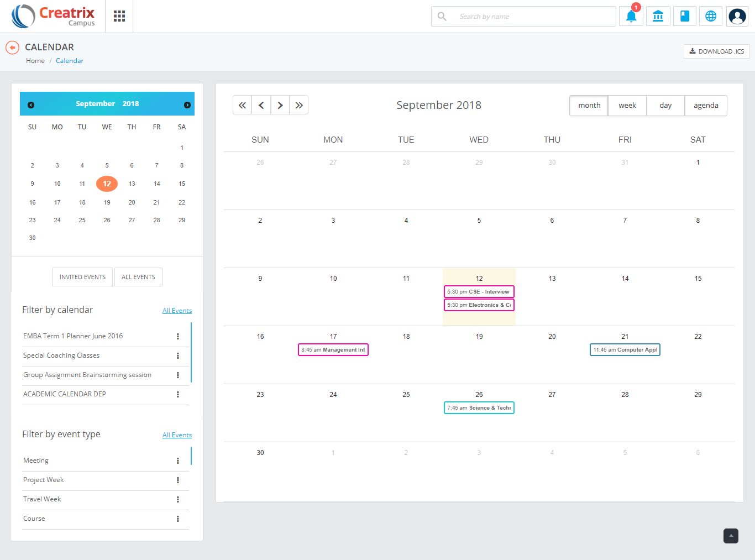755x560 pixels.
Task: Click the institution building icon
Action: (x=658, y=16)
